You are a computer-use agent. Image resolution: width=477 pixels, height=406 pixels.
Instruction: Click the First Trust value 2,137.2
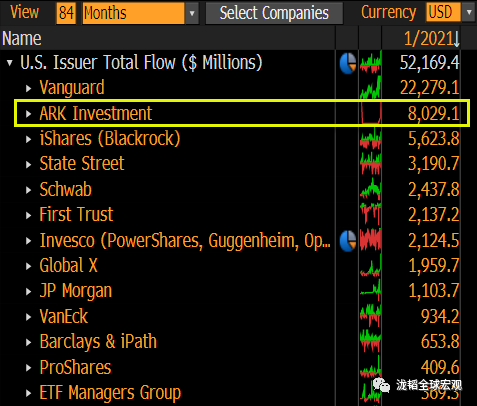[x=434, y=215]
